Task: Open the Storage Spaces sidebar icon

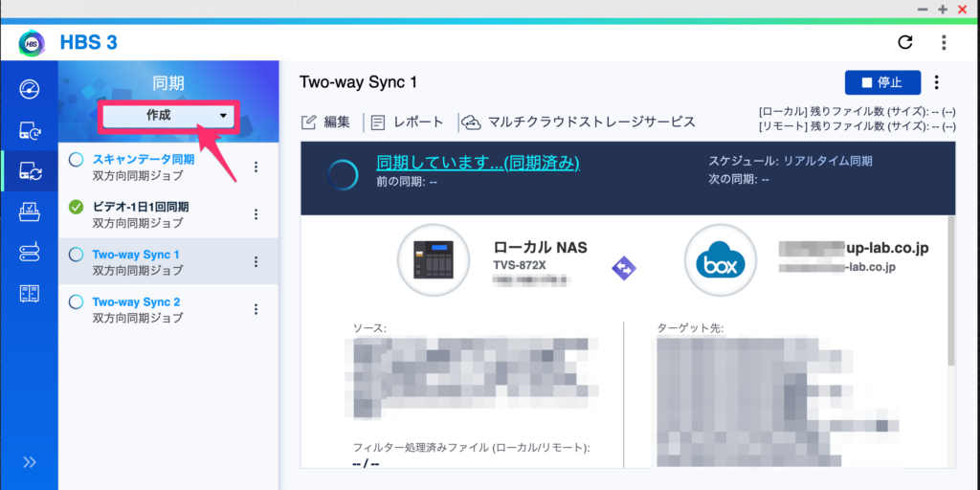Action: 30,253
